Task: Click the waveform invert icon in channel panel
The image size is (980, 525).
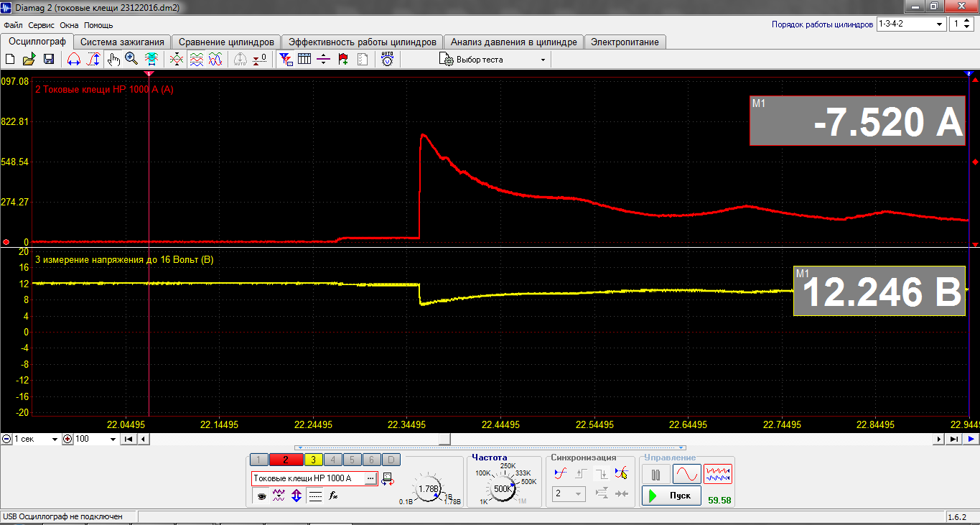Action: click(x=279, y=496)
